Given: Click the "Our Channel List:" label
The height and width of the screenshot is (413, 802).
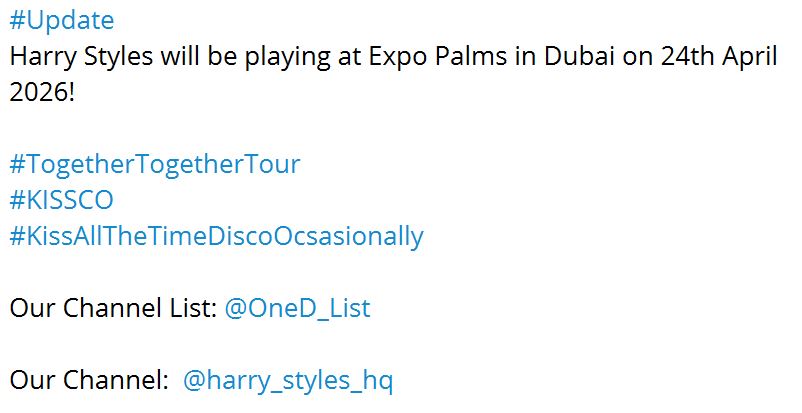Looking at the screenshot, I should pos(113,309).
